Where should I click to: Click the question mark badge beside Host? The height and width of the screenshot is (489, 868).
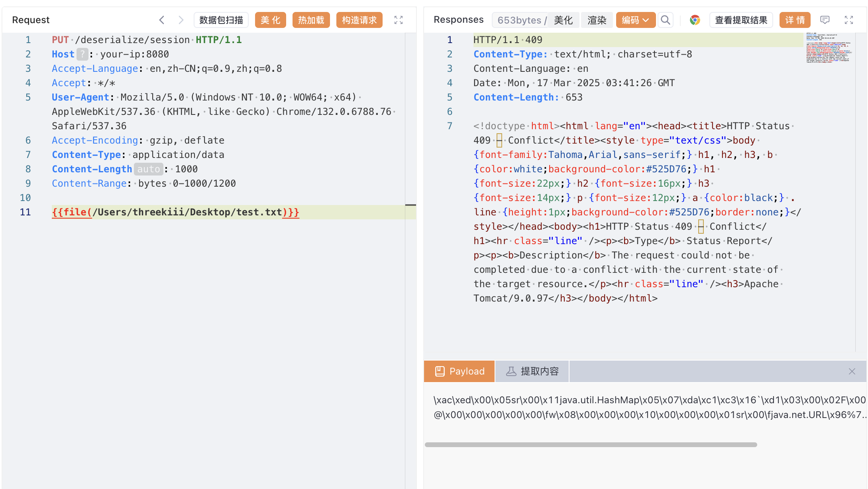point(82,54)
